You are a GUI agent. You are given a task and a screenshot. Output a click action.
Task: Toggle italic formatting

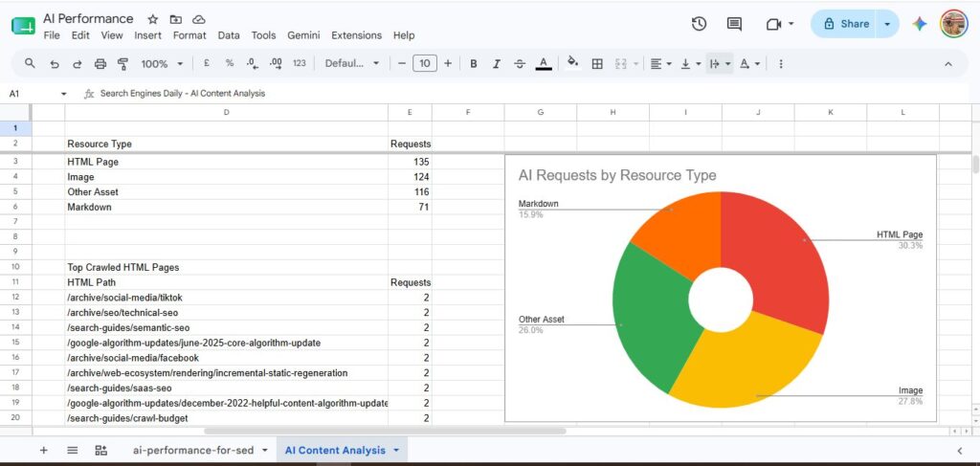tap(497, 64)
